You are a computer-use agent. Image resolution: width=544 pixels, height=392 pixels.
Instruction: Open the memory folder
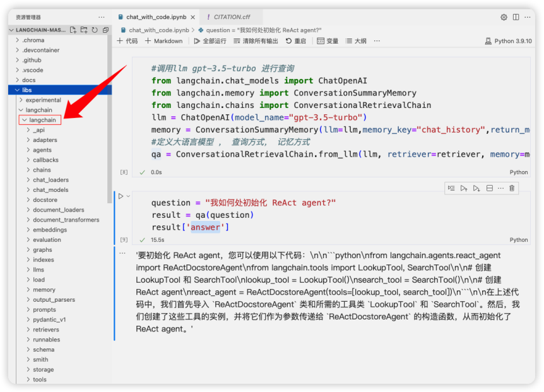60,290
